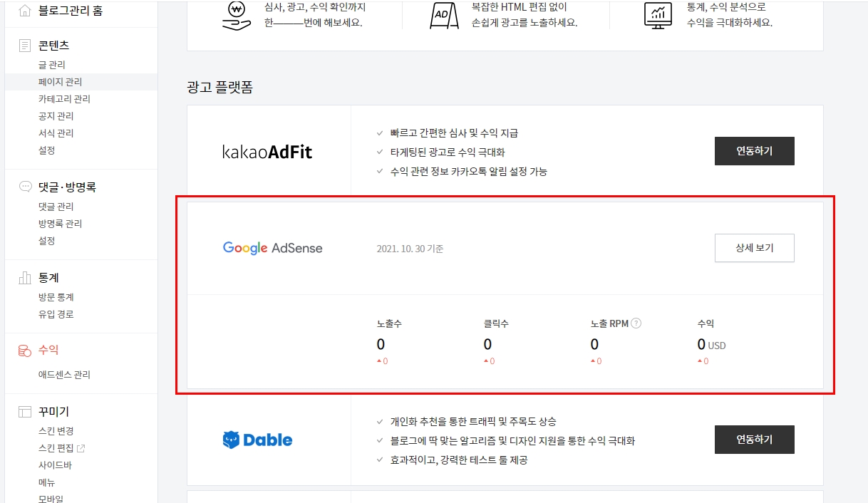Click 연동하기 for kakaoAdFit
The height and width of the screenshot is (503, 868).
754,151
